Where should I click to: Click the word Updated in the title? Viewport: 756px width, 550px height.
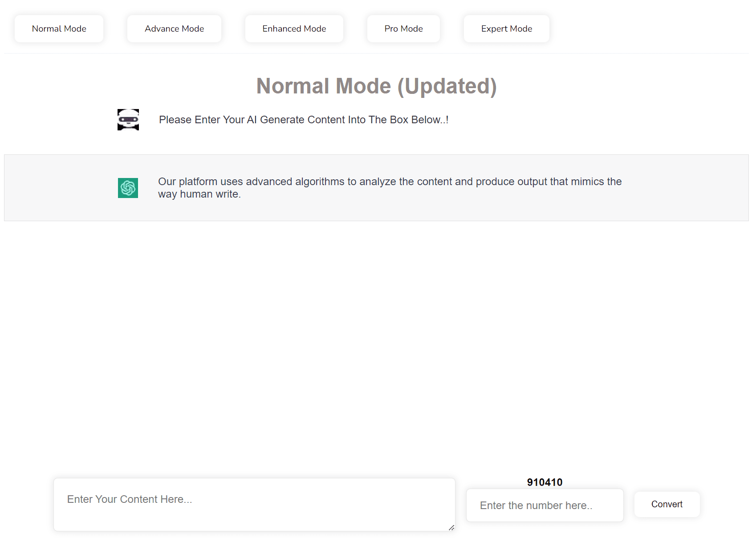(x=447, y=86)
